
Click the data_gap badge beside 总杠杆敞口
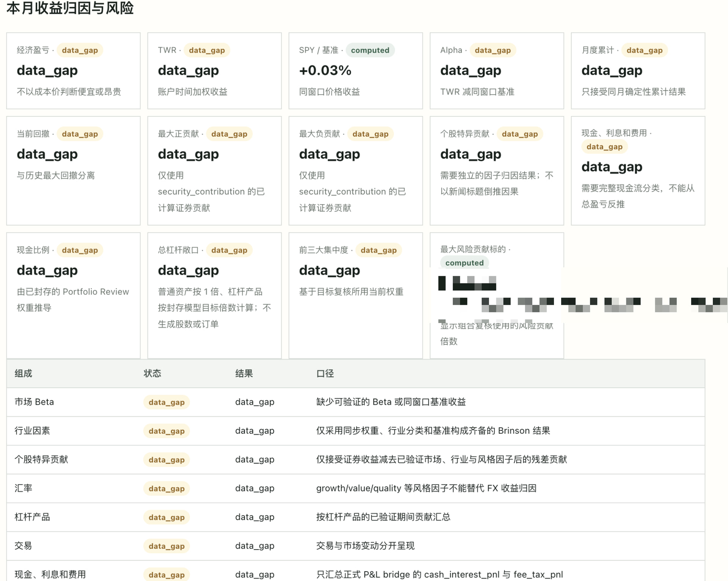[x=229, y=250]
